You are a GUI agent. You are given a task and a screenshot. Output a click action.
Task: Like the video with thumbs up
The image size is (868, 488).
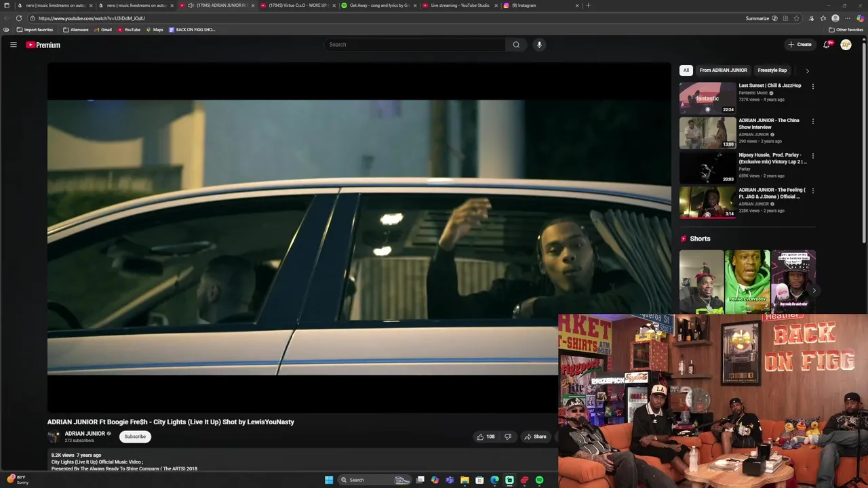pyautogui.click(x=486, y=436)
